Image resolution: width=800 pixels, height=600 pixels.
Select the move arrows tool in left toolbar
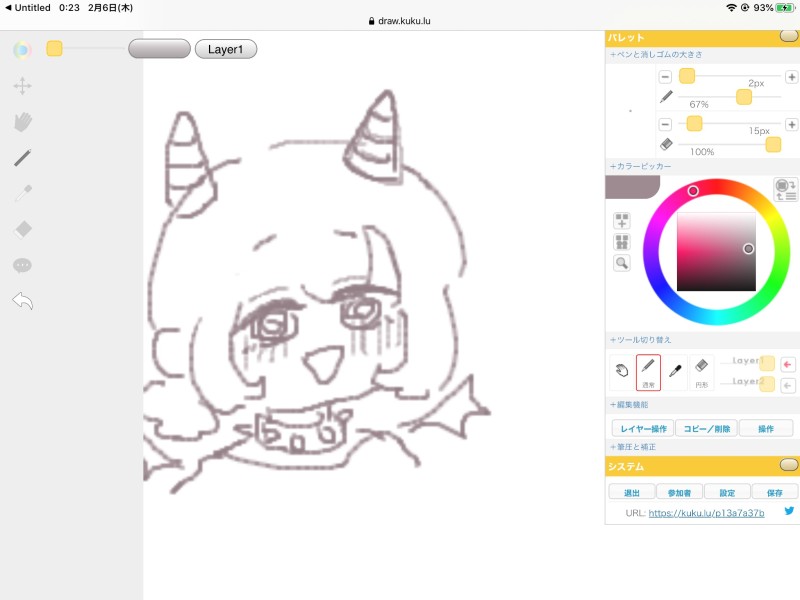click(22, 86)
